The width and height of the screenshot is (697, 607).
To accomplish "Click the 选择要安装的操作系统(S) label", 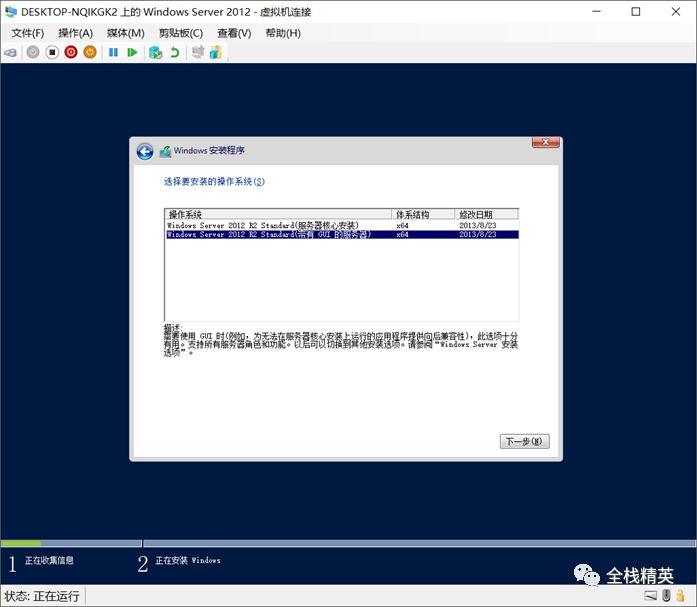I will [214, 181].
